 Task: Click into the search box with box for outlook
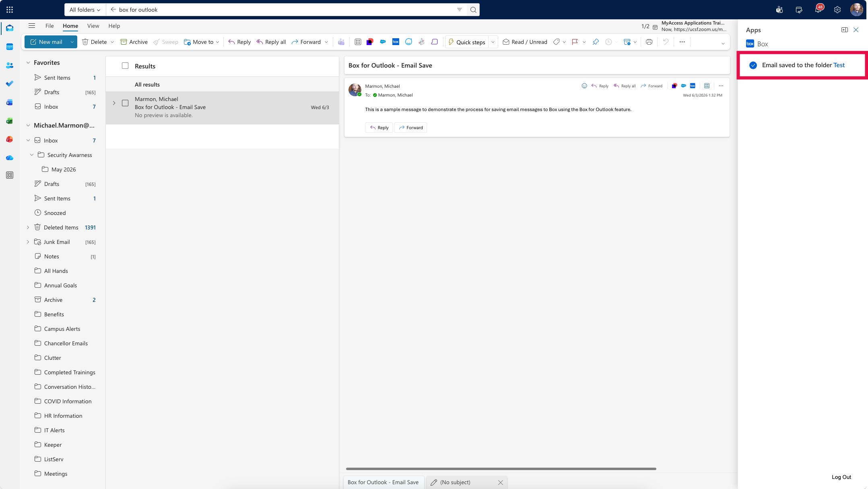coord(286,10)
